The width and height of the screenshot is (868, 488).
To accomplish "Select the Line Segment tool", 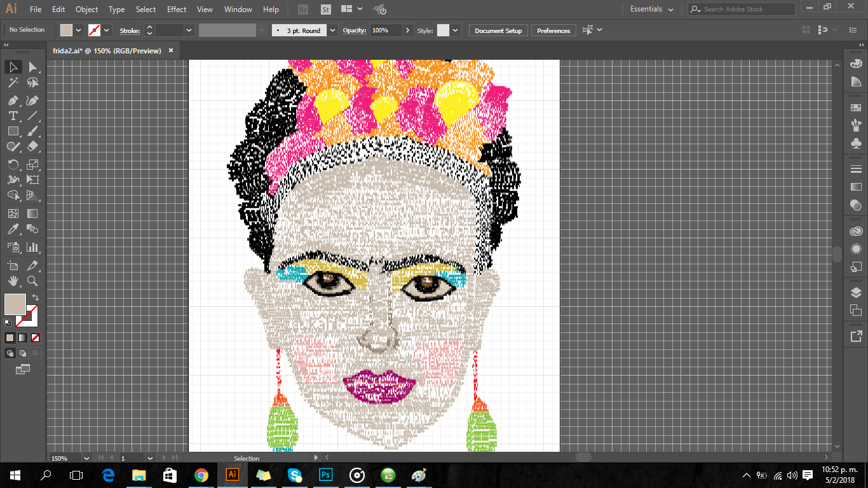I will [x=32, y=116].
